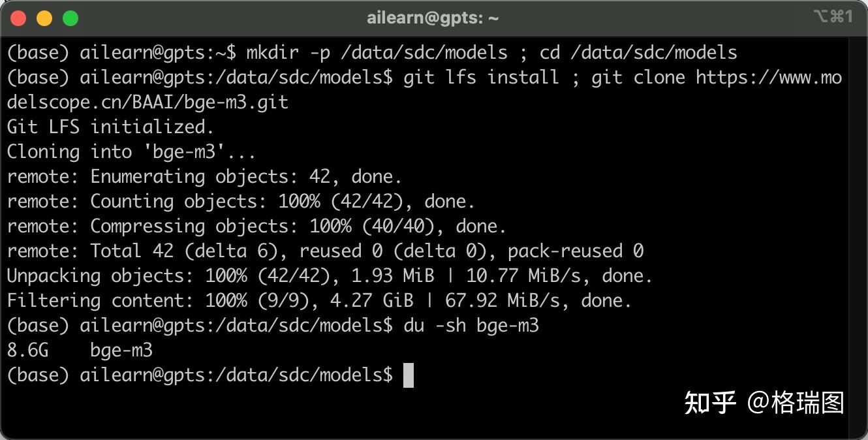868x440 pixels.
Task: Click the 'Unpacking objects' progress line
Action: tap(330, 276)
